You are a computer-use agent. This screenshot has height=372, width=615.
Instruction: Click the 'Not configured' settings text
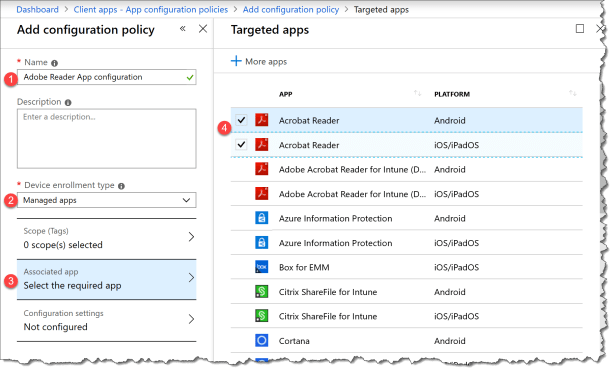[x=55, y=327]
